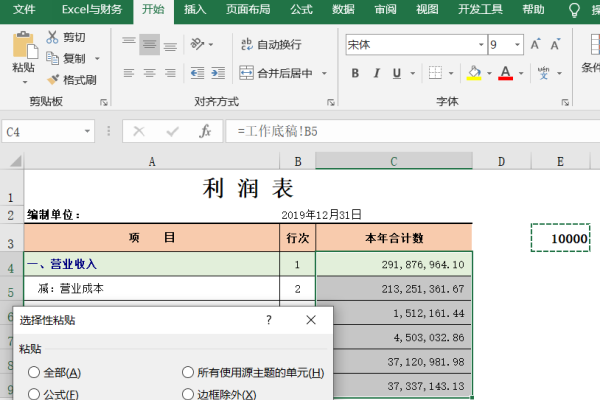Click help question mark in 选择性粘贴 dialog
The height and width of the screenshot is (400, 600).
[x=269, y=320]
